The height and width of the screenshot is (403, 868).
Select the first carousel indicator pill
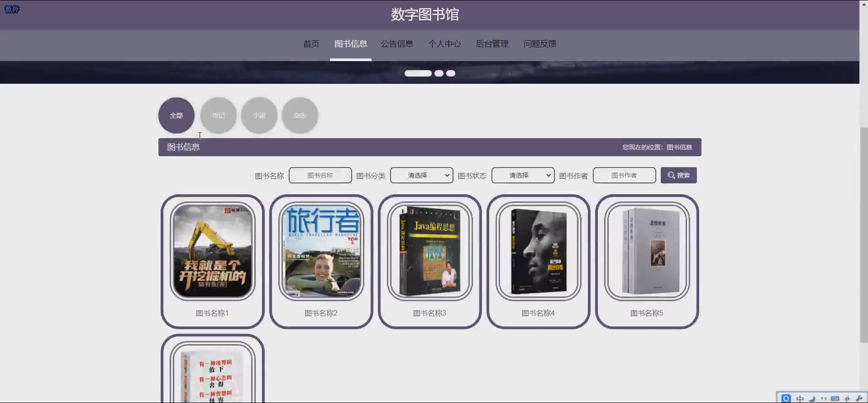click(x=418, y=73)
